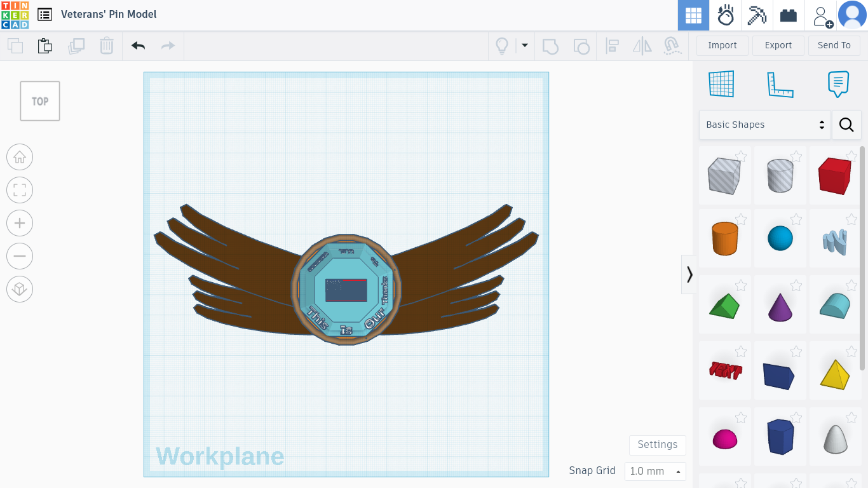Switch to Sim Lab mode
This screenshot has width=868, height=488.
[725, 15]
